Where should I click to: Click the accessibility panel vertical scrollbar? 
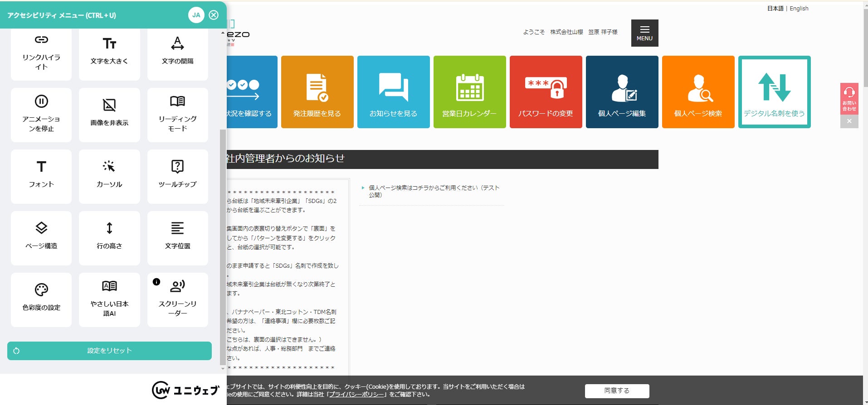point(222,247)
